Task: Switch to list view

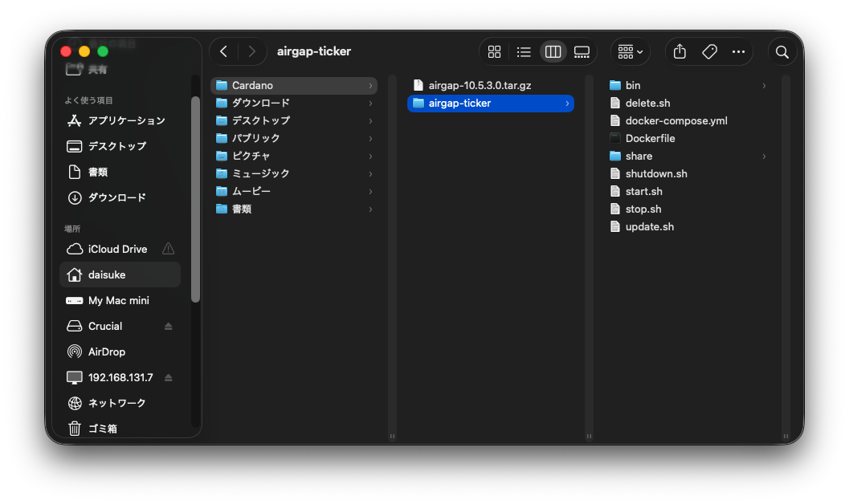Action: [x=524, y=51]
